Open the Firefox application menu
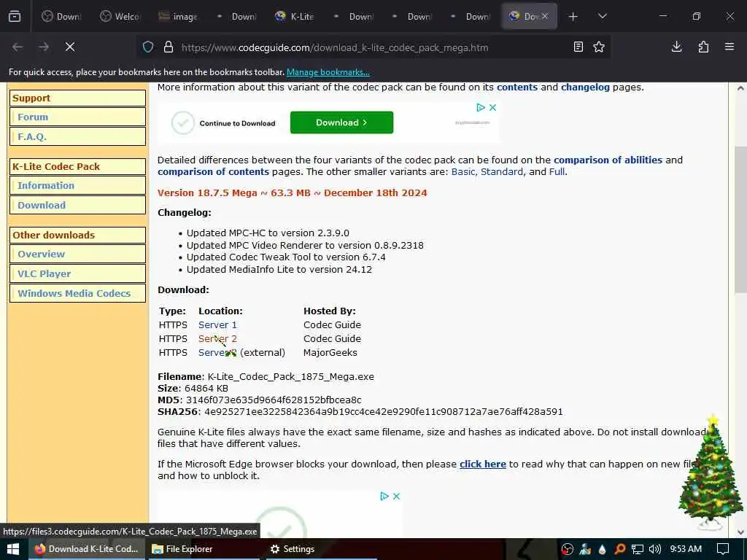This screenshot has height=560, width=747. (729, 47)
